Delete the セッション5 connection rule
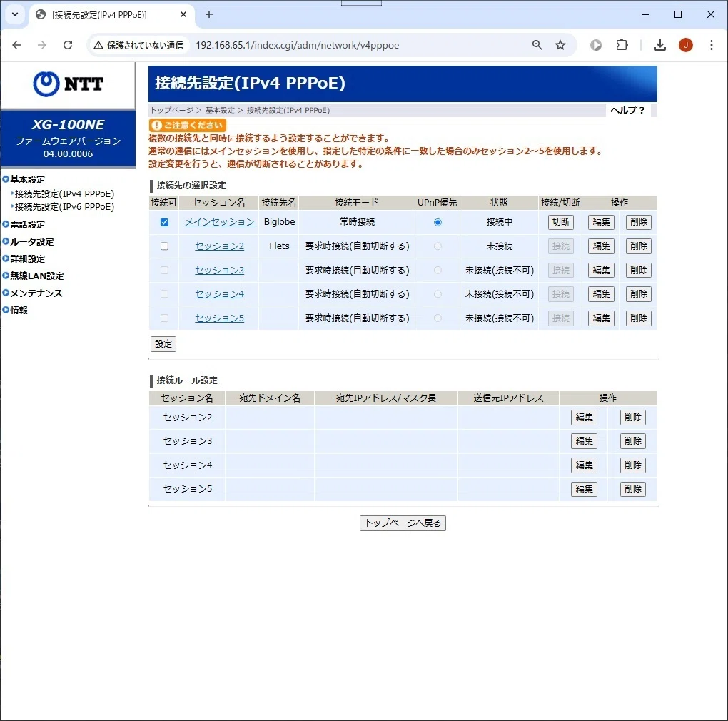The image size is (728, 721). tap(633, 489)
